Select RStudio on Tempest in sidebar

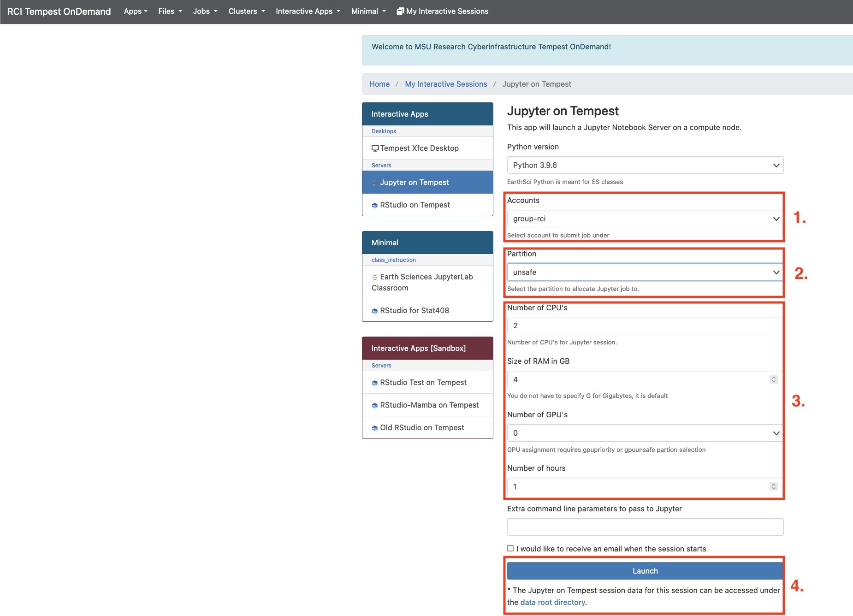tap(427, 205)
